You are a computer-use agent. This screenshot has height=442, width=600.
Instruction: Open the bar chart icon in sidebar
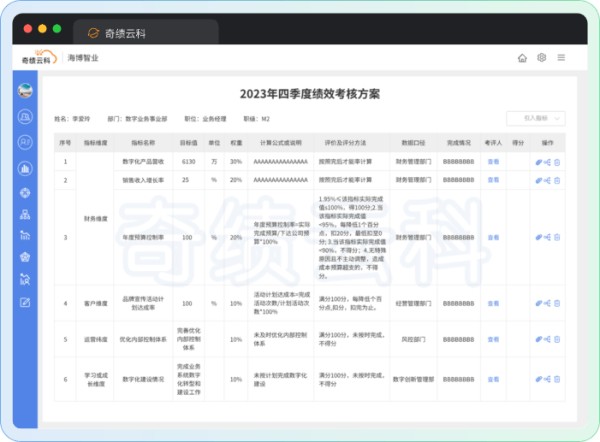coord(25,167)
